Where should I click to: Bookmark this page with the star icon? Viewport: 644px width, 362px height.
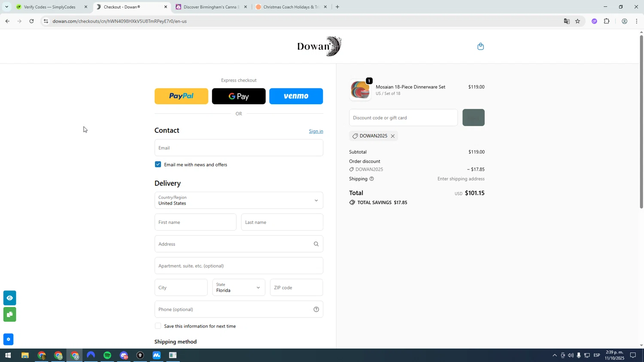coord(577,21)
